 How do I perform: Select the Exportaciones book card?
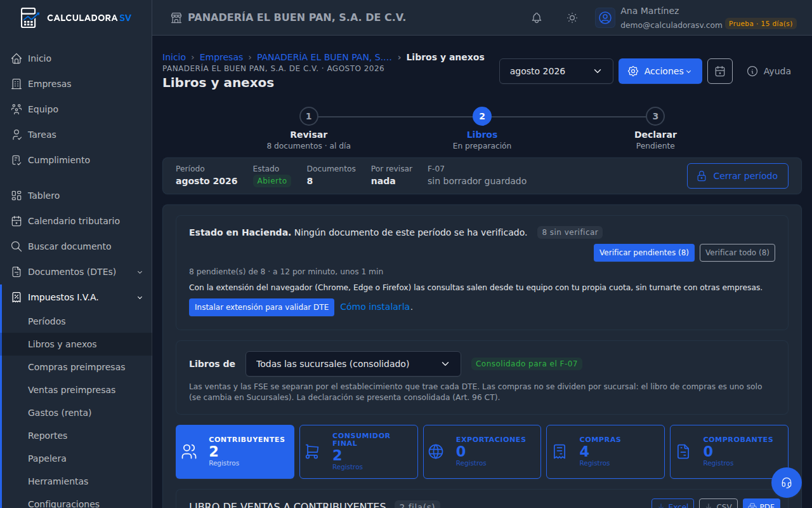(482, 451)
